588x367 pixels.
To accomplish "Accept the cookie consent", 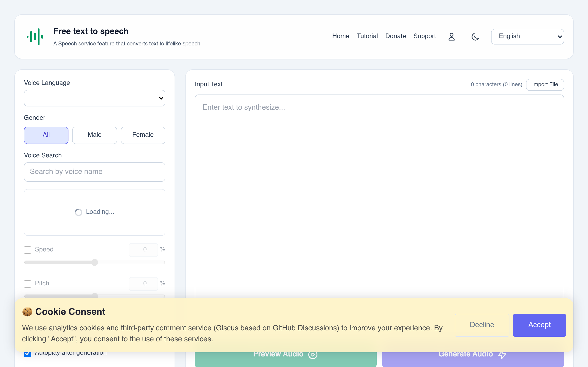I will (539, 325).
